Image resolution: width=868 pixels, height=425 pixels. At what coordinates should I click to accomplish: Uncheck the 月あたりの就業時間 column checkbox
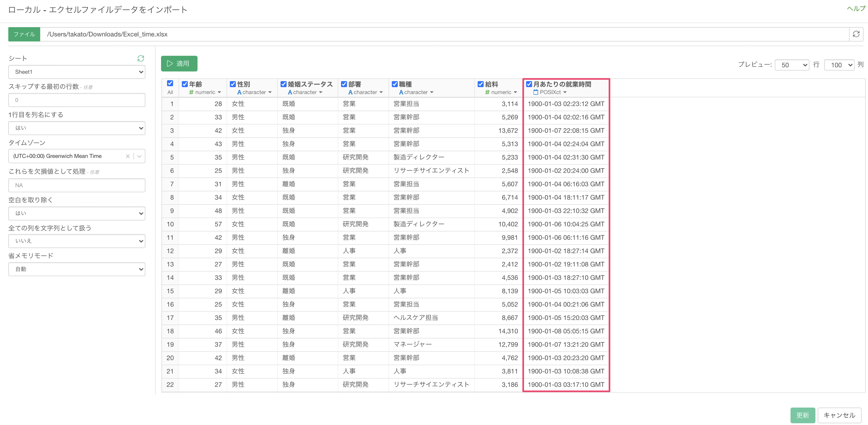tap(529, 84)
